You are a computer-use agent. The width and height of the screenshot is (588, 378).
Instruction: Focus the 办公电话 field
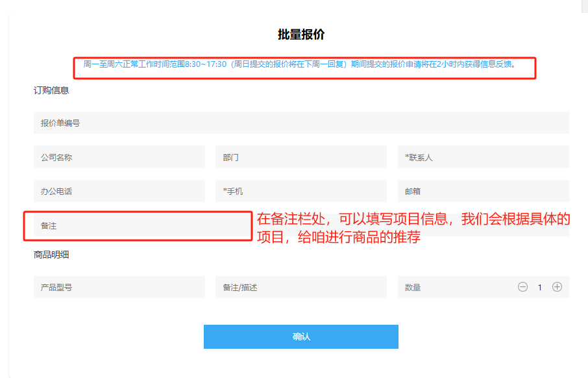point(119,191)
